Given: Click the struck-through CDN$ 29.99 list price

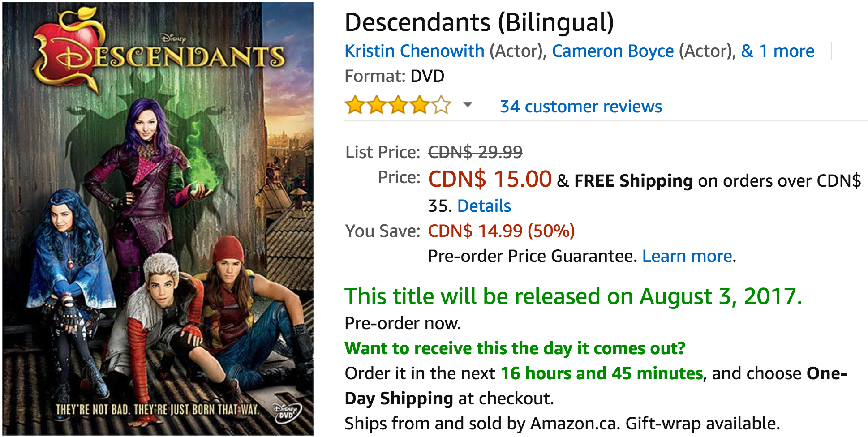Looking at the screenshot, I should coord(475,152).
